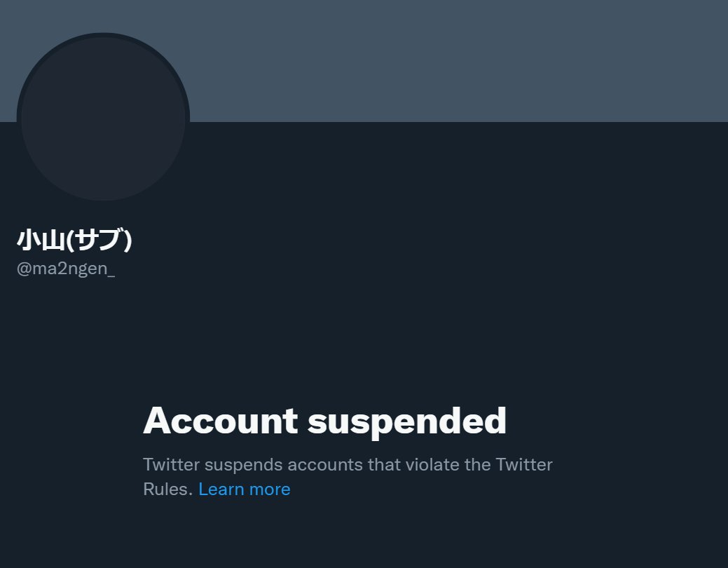Viewport: 728px width, 568px height.
Task: Click the @ma2ngen_ handle text
Action: [x=65, y=269]
